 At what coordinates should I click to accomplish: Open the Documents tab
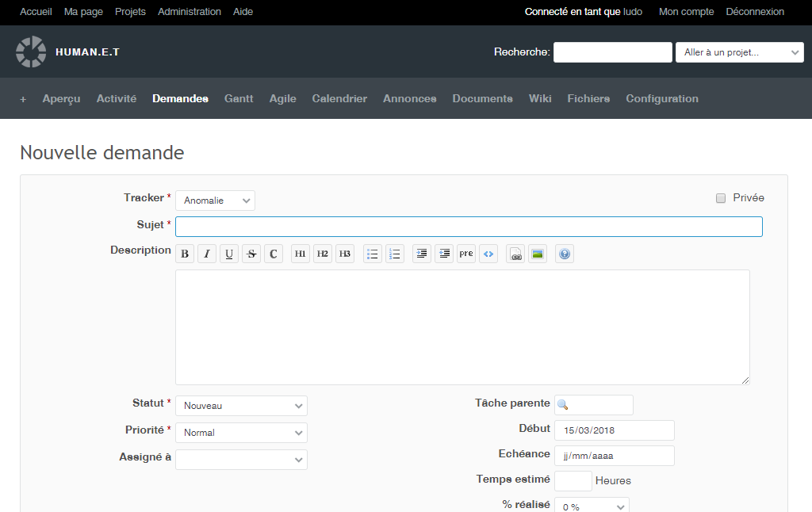click(x=483, y=99)
